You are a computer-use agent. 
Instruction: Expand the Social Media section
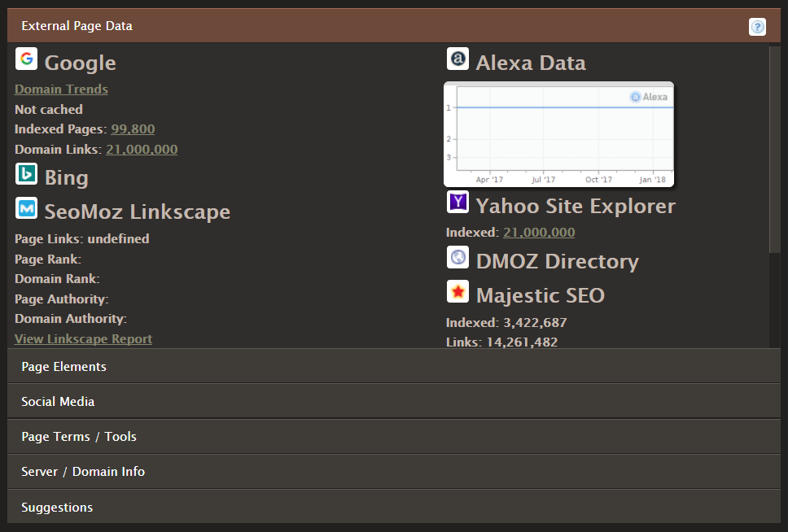pos(393,402)
